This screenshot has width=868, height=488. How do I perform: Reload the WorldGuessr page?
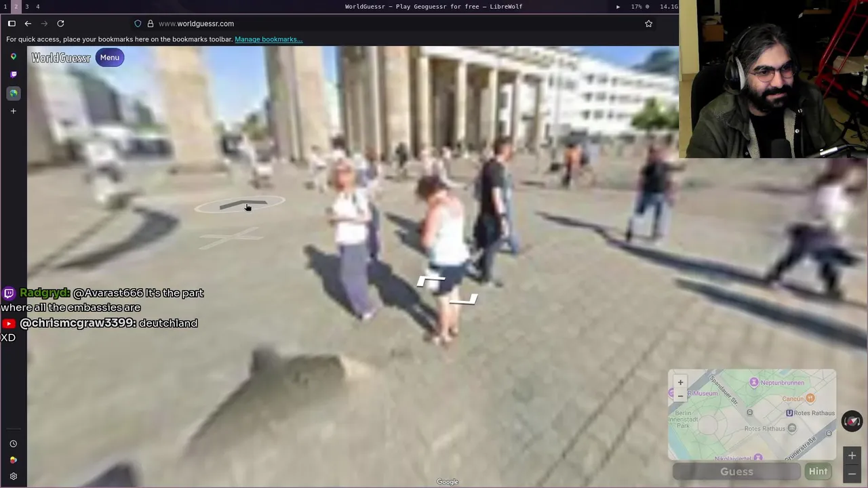click(x=60, y=24)
